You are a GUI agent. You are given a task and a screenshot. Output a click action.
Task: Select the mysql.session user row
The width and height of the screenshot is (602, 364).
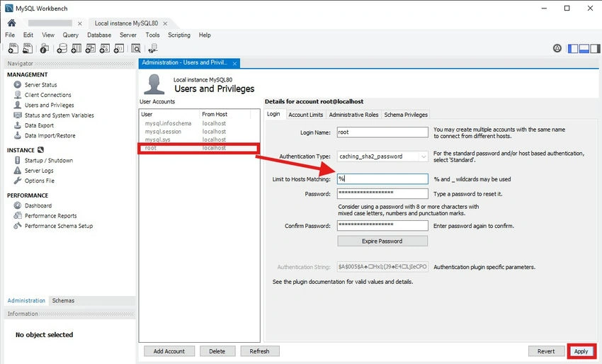pyautogui.click(x=199, y=131)
